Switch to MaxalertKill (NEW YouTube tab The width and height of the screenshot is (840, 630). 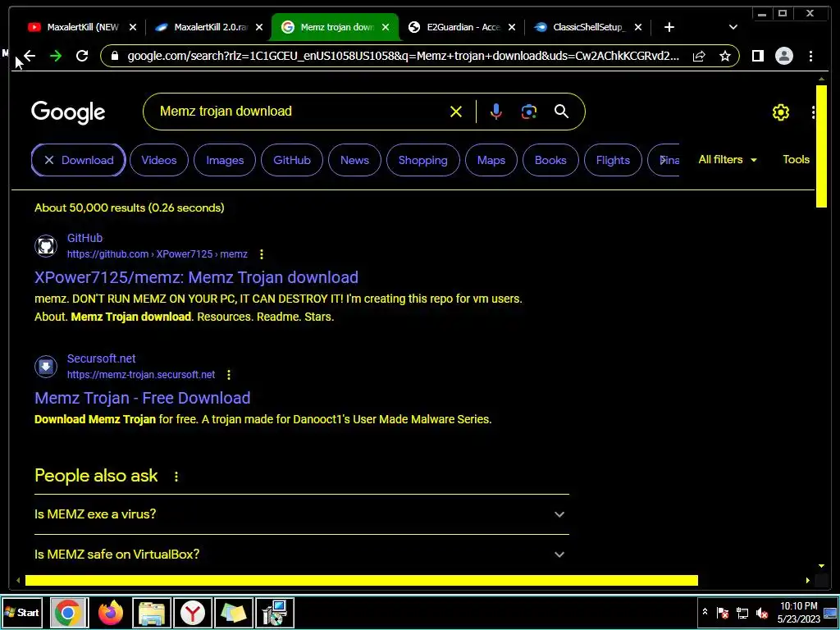tap(83, 27)
